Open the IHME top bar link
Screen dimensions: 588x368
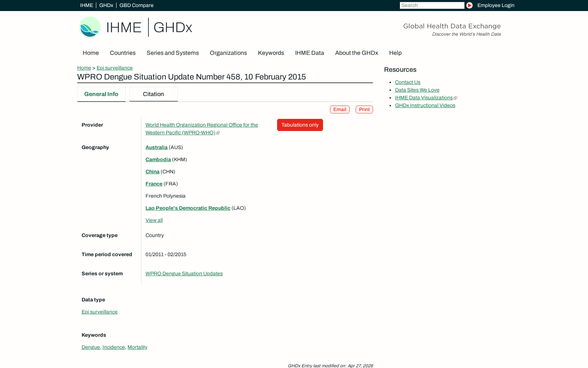click(86, 5)
